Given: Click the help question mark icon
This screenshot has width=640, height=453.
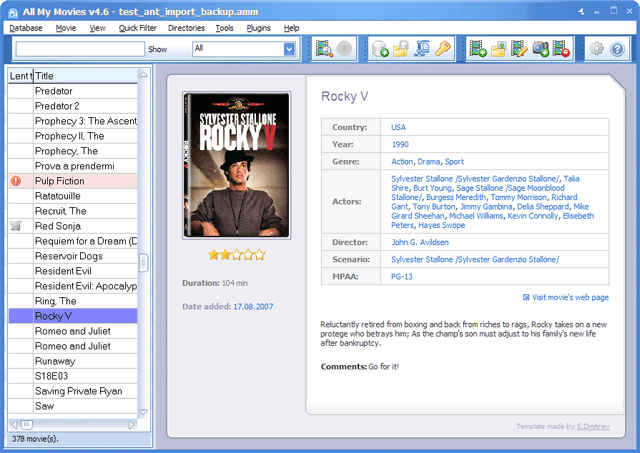Looking at the screenshot, I should pyautogui.click(x=617, y=48).
